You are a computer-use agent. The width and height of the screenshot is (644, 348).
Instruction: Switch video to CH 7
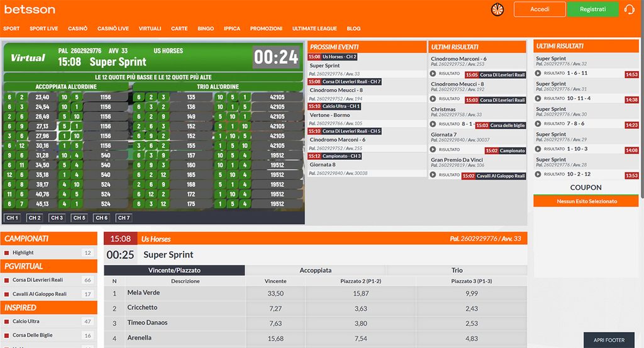124,218
